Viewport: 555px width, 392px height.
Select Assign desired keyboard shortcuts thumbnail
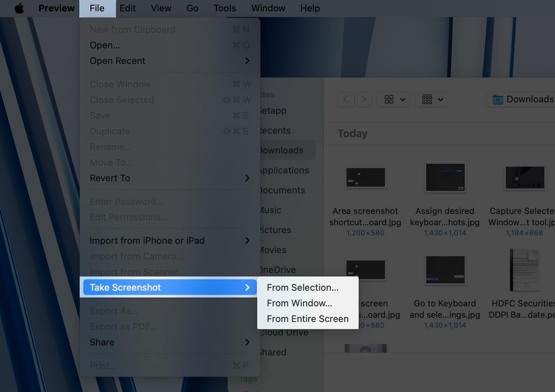click(x=445, y=177)
